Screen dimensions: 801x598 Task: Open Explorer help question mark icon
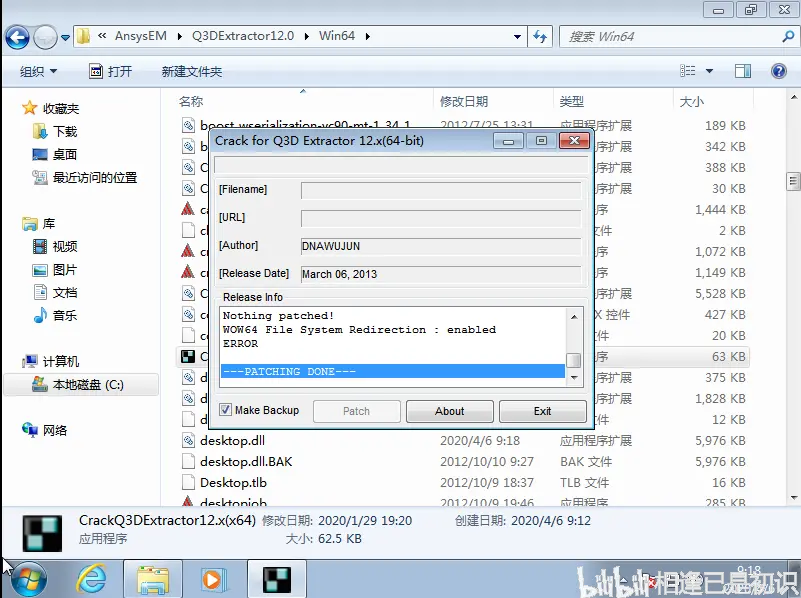pos(779,71)
